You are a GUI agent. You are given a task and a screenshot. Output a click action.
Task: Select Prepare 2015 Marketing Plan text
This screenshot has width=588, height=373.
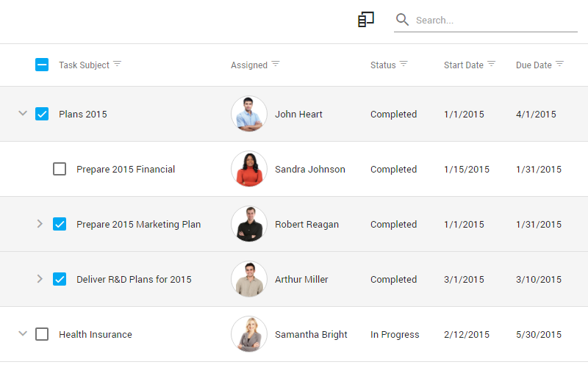pos(139,225)
